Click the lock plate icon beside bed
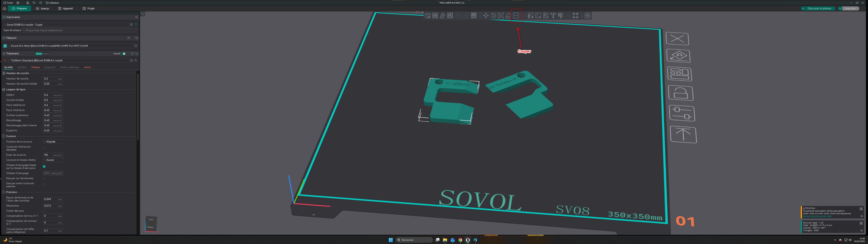 pyautogui.click(x=680, y=94)
